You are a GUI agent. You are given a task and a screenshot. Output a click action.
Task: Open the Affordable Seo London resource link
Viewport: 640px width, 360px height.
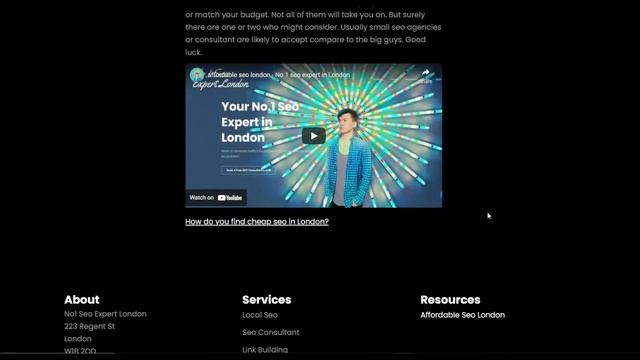462,315
